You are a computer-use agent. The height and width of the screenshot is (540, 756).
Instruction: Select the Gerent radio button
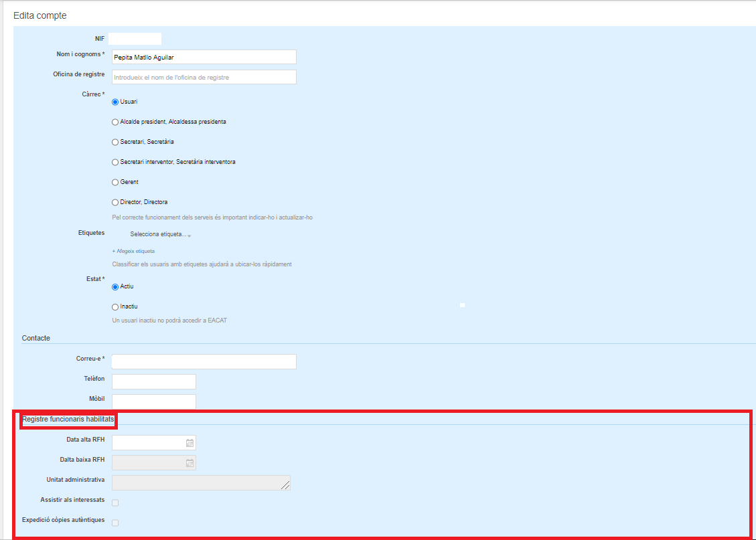coord(115,182)
